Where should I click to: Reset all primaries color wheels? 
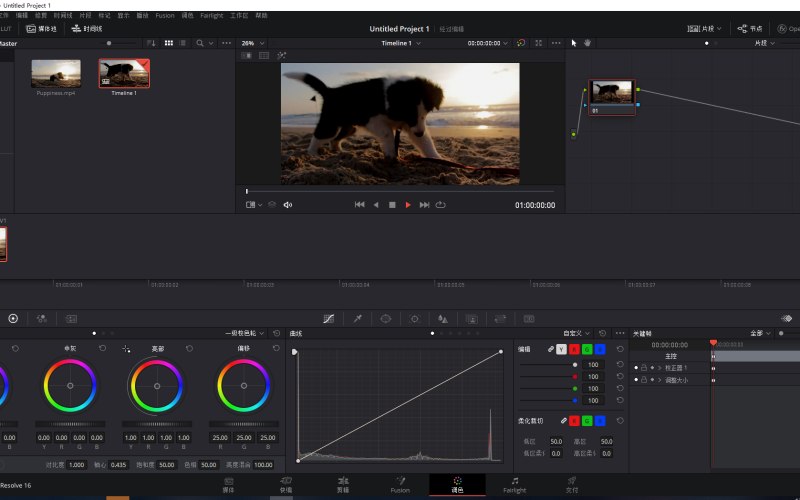tap(277, 333)
